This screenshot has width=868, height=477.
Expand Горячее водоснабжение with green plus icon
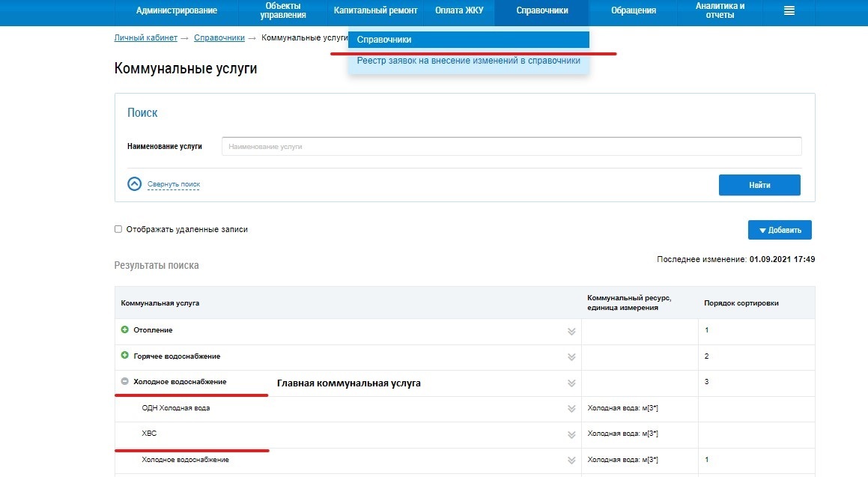125,356
